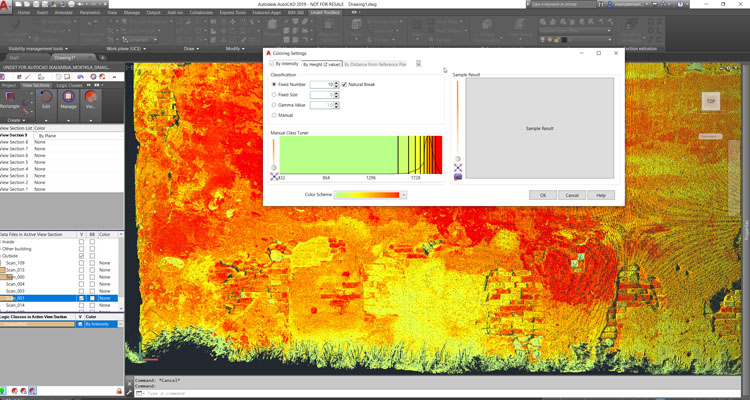
Task: Open the Project tab in Undet panel
Action: (9, 85)
